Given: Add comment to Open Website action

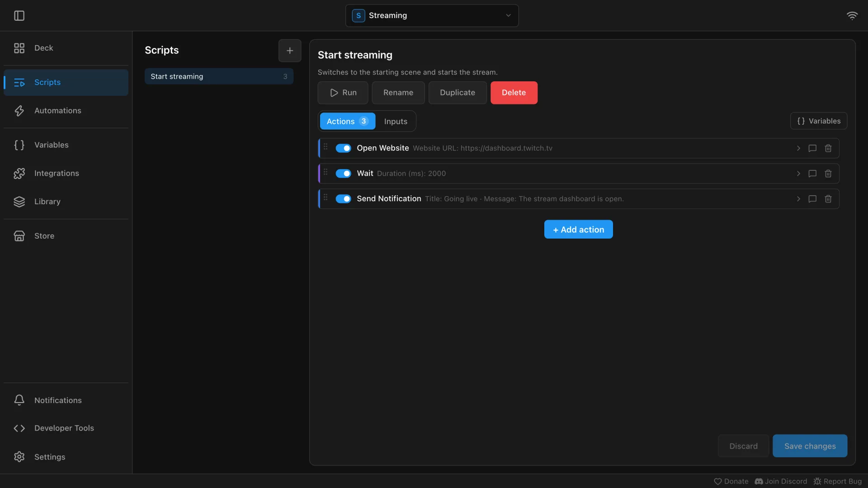Looking at the screenshot, I should coord(812,148).
